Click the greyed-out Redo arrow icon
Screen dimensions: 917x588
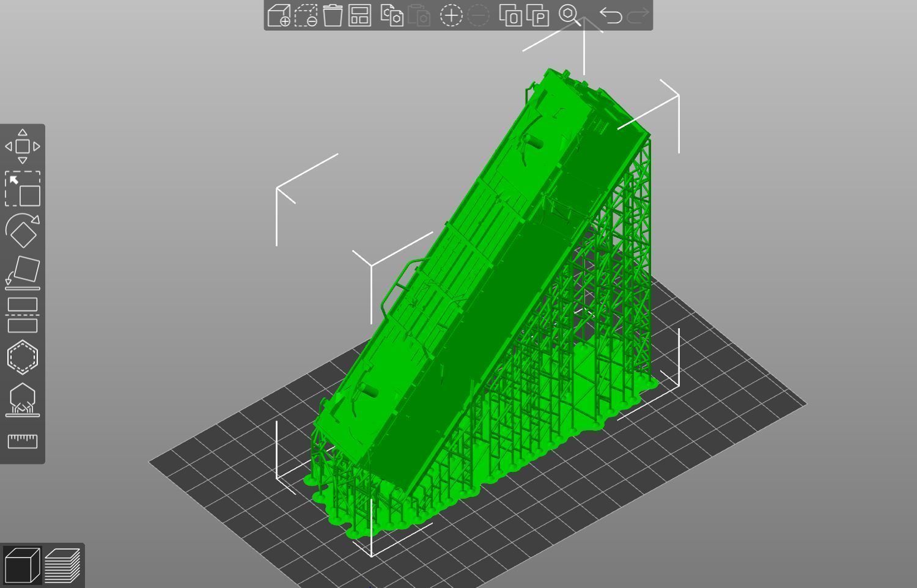click(638, 15)
